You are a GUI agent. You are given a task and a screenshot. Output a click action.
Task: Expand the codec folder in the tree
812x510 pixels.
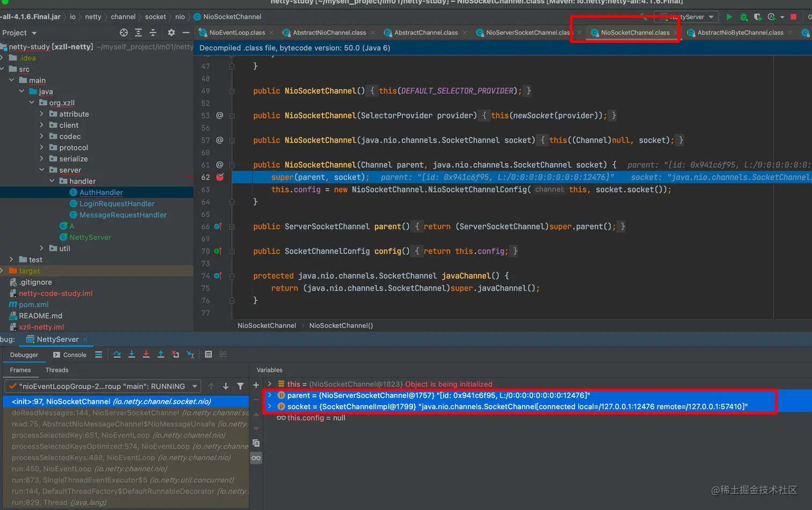point(42,136)
